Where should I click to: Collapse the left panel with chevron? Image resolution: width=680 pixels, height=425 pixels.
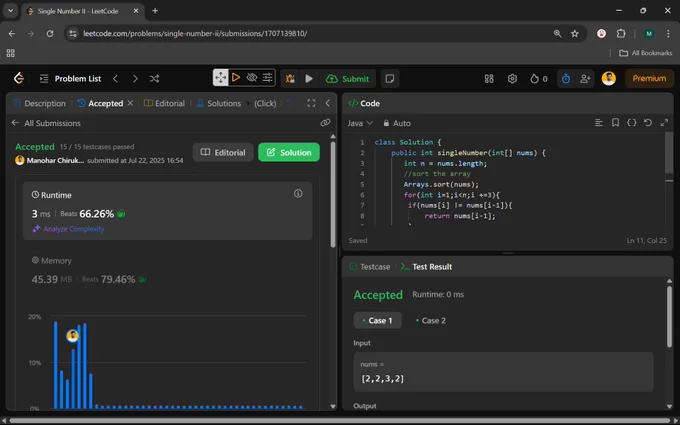[327, 103]
